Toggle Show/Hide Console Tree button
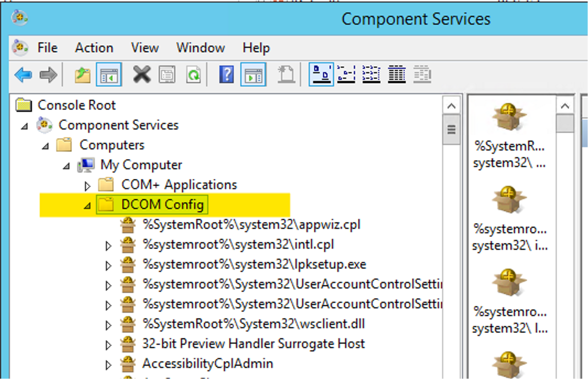Image resolution: width=588 pixels, height=379 pixels. click(109, 75)
